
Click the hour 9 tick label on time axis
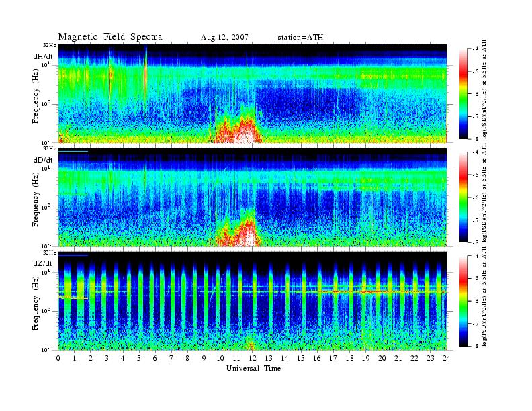tap(204, 358)
